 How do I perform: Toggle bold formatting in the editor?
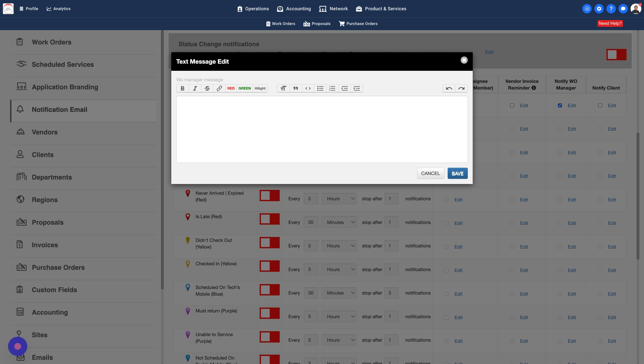click(x=182, y=88)
